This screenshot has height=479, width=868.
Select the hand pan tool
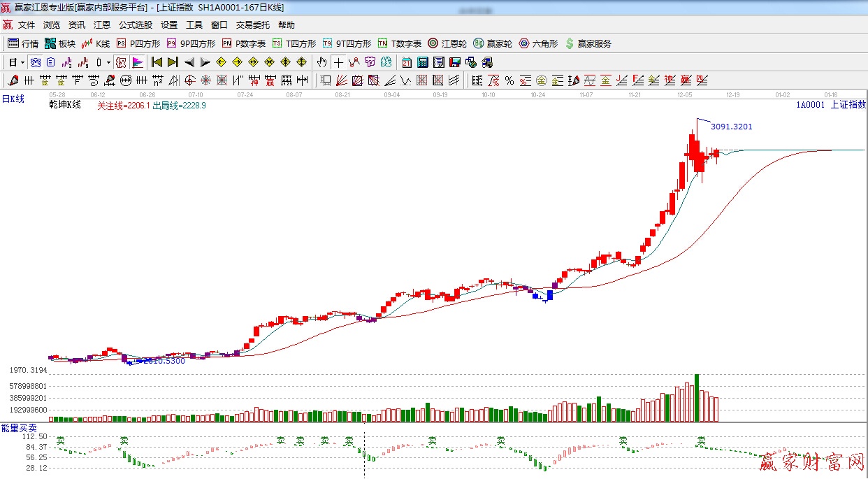[321, 62]
